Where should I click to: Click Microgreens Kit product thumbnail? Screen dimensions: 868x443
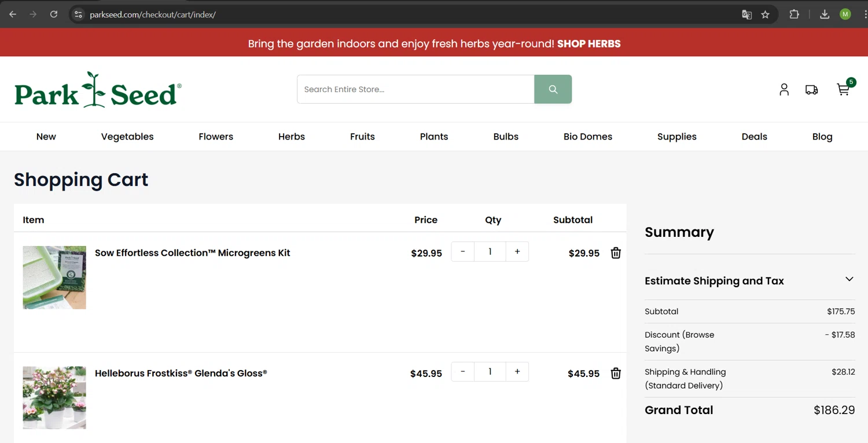tap(54, 277)
